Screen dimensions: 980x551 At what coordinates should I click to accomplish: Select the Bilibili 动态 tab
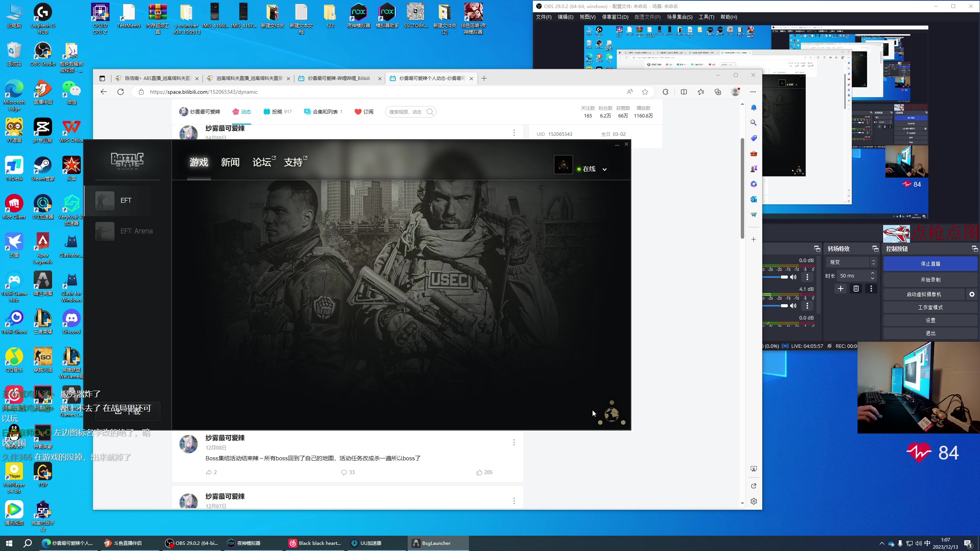[242, 112]
